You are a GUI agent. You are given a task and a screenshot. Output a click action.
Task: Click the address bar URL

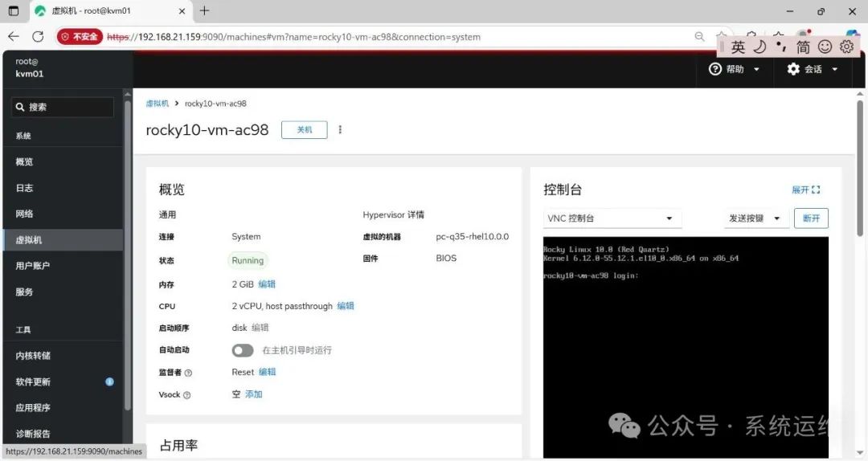pyautogui.click(x=293, y=37)
